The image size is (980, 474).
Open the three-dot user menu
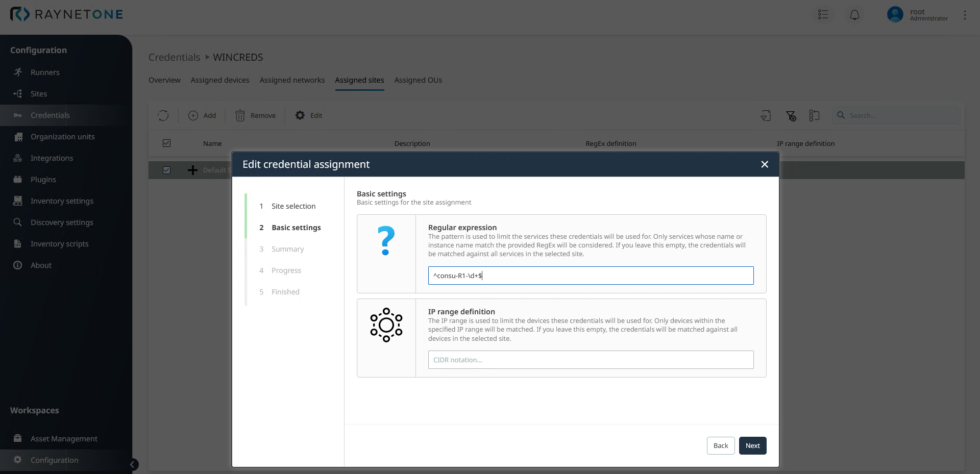pyautogui.click(x=965, y=15)
